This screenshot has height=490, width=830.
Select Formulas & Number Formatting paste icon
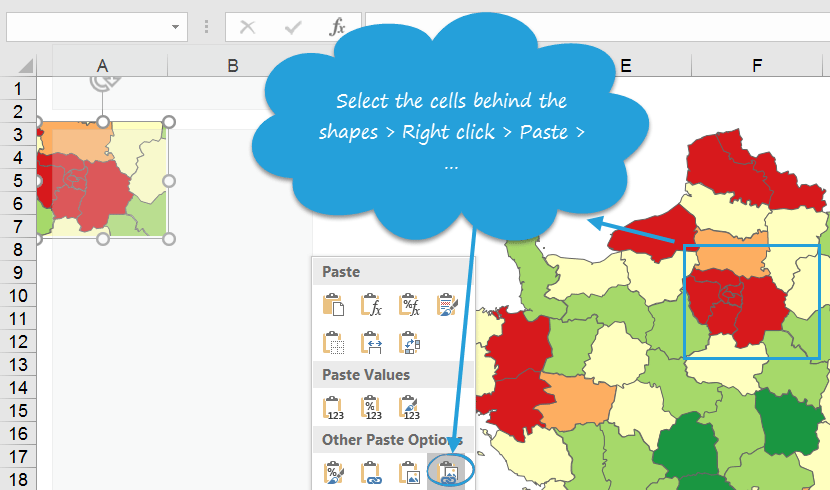(x=410, y=305)
